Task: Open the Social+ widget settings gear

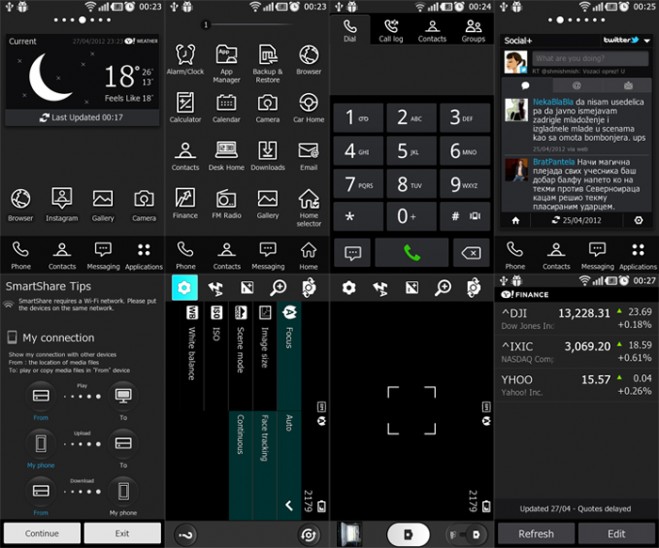Action: (638, 220)
